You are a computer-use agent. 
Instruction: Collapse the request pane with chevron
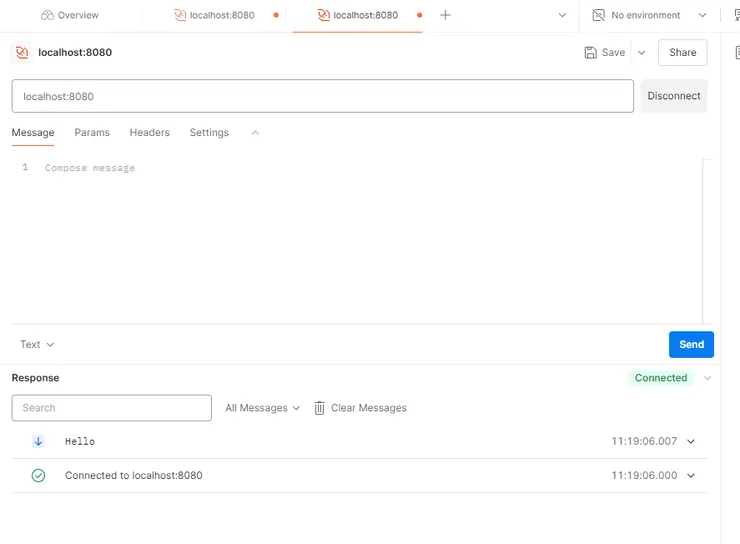pyautogui.click(x=255, y=132)
